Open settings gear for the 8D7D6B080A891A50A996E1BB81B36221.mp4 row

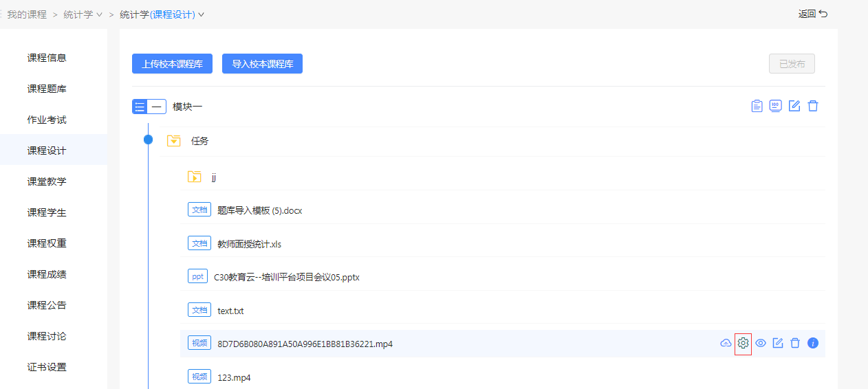point(743,343)
